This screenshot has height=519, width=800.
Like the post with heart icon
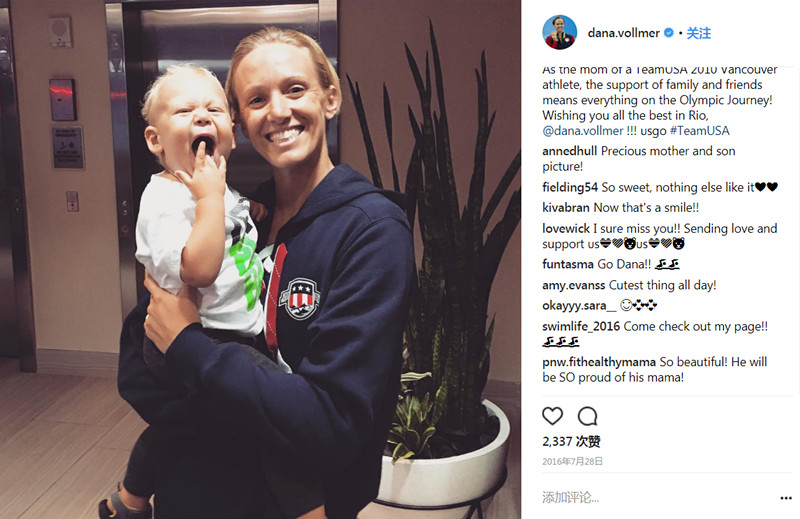(x=552, y=416)
